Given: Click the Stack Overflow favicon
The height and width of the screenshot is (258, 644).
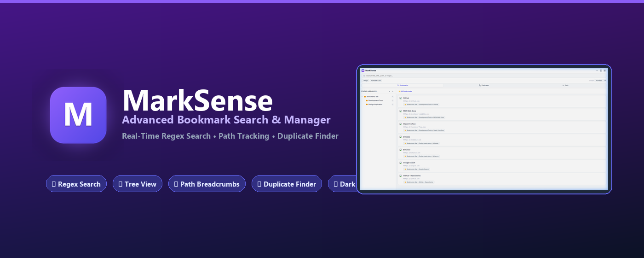Looking at the screenshot, I should pyautogui.click(x=401, y=124).
